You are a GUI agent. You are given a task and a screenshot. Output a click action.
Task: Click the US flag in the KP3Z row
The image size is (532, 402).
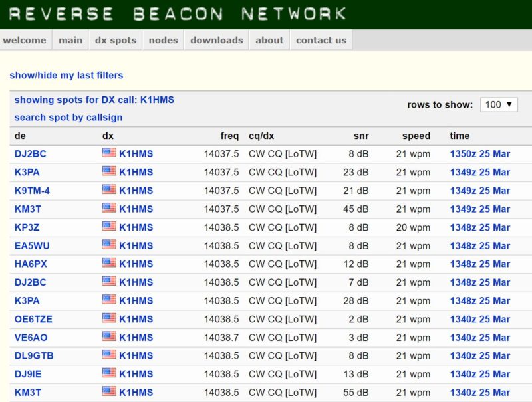[109, 226]
